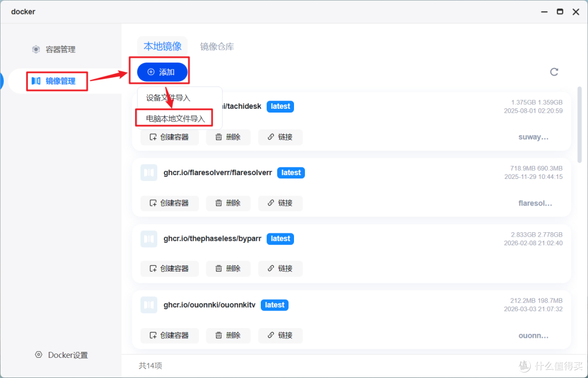Delete the tachidesk image

point(228,137)
